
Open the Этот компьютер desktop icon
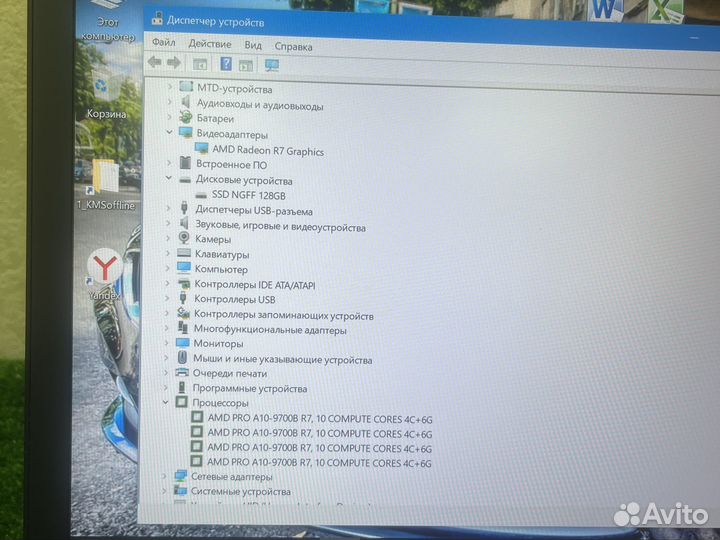pyautogui.click(x=108, y=21)
